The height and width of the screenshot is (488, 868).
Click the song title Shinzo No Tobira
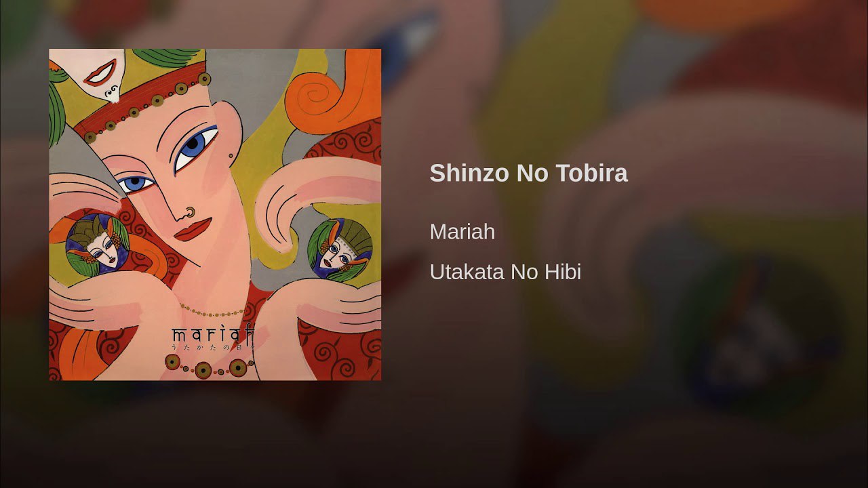pos(528,174)
